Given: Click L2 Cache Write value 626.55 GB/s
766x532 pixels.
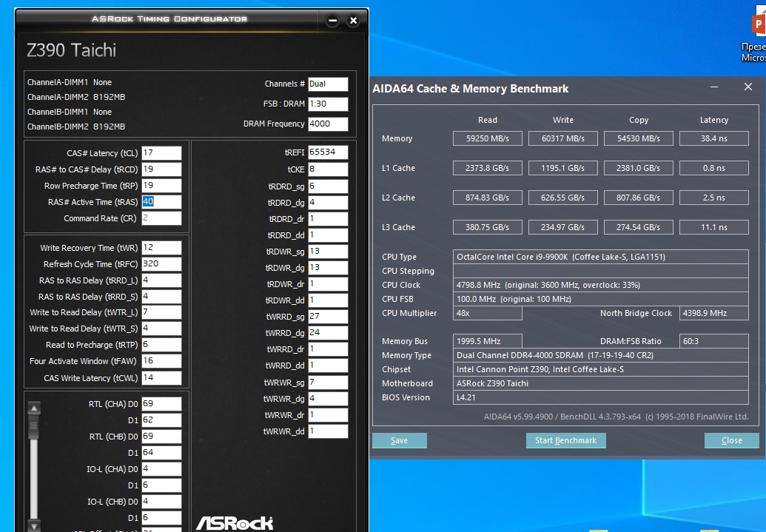Looking at the screenshot, I should 563,198.
